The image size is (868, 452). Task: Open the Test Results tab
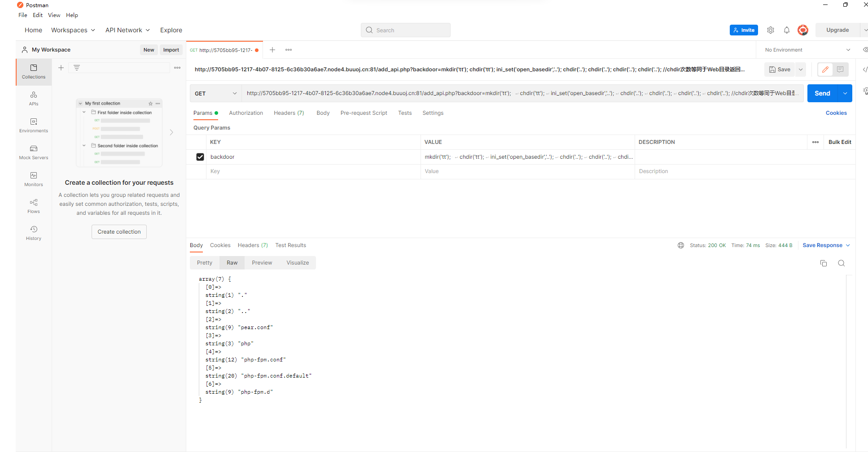click(x=291, y=245)
